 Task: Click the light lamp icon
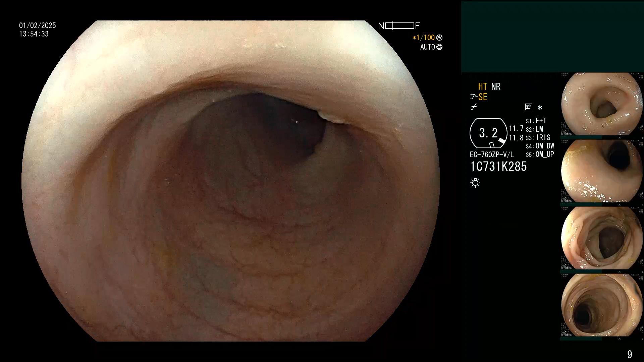[x=475, y=183]
